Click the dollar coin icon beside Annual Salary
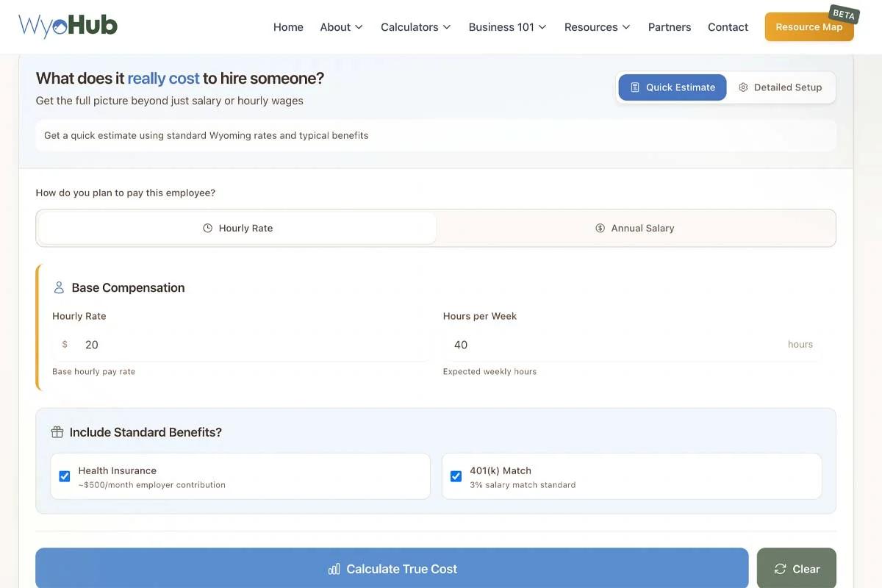The image size is (882, 588). point(600,229)
